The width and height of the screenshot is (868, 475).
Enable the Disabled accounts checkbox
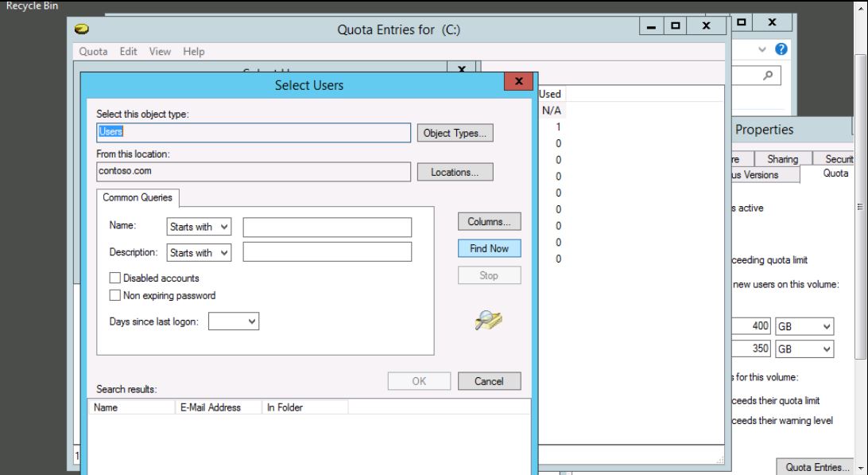(x=115, y=278)
